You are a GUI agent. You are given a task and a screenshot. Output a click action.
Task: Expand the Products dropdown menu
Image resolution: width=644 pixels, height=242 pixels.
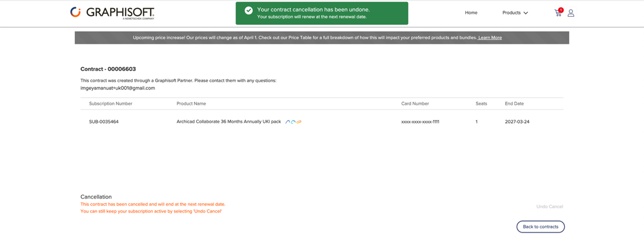point(515,13)
